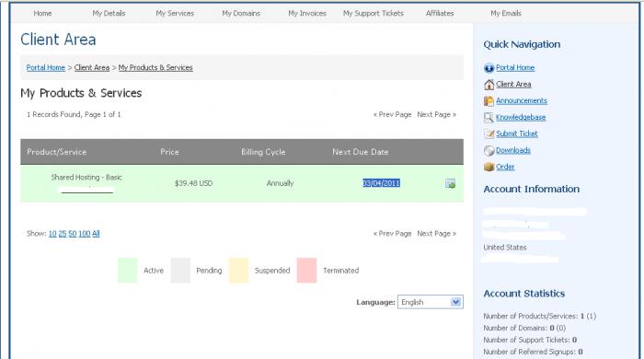Click the Knowledgebase magnifier icon
Screen dimensions: 644x359
489,118
